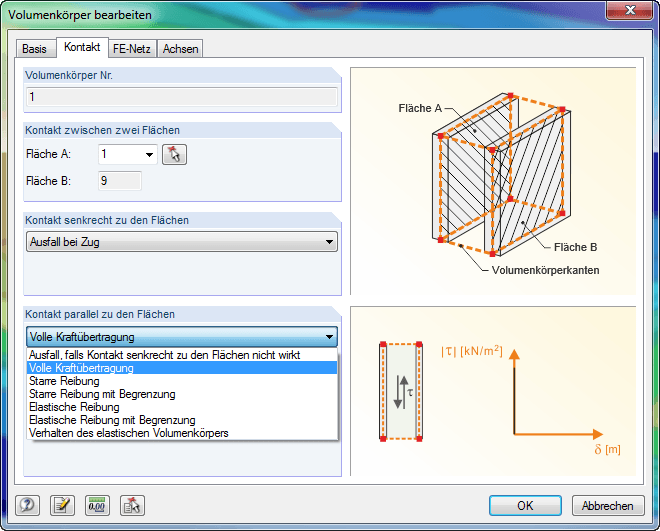Select Starre Reibung mit Begrenzung

click(x=182, y=394)
